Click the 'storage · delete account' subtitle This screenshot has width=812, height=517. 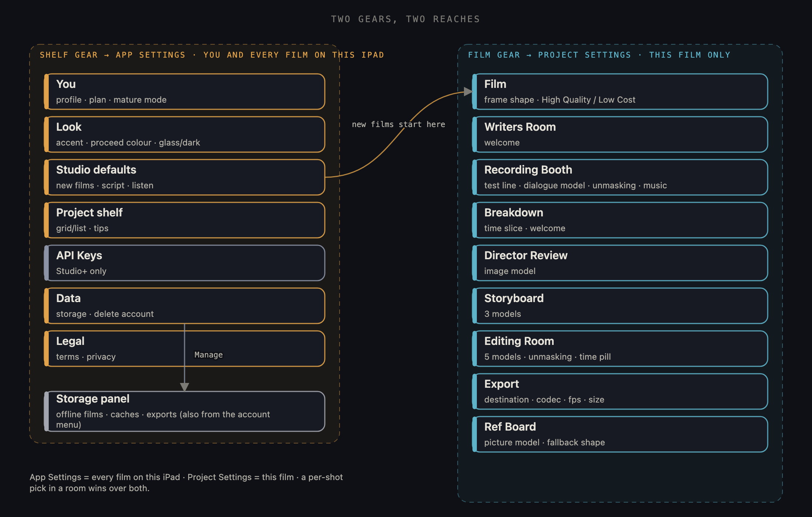pyautogui.click(x=105, y=314)
